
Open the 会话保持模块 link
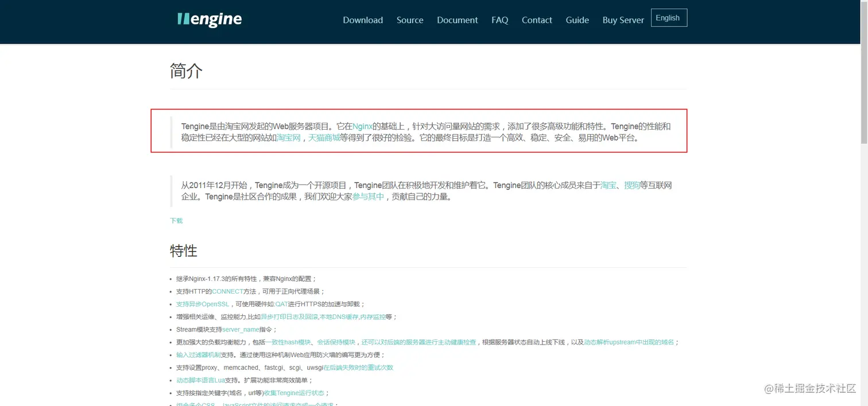click(336, 342)
